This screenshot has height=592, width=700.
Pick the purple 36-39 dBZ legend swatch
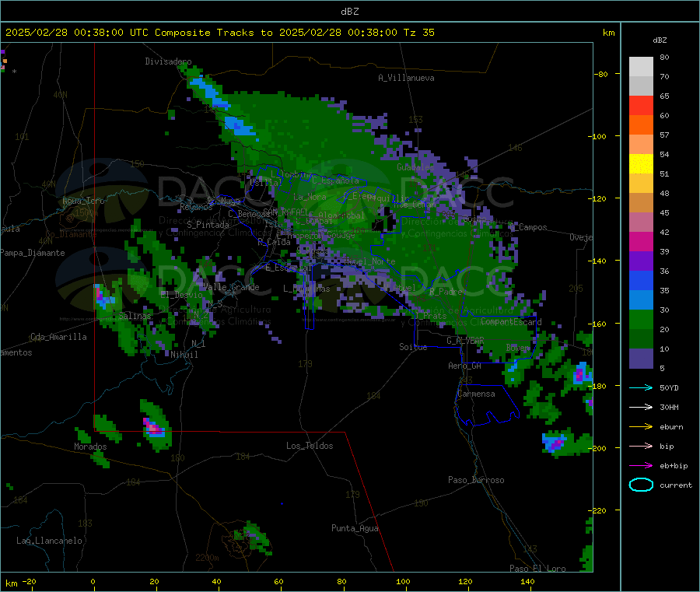[641, 261]
